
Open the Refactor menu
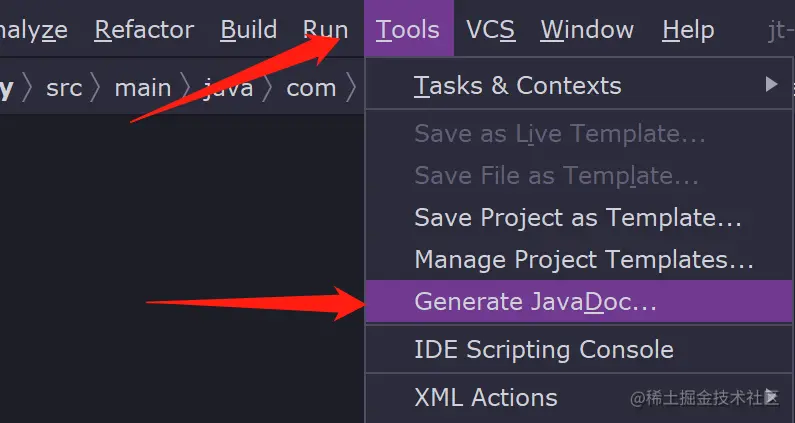(144, 30)
